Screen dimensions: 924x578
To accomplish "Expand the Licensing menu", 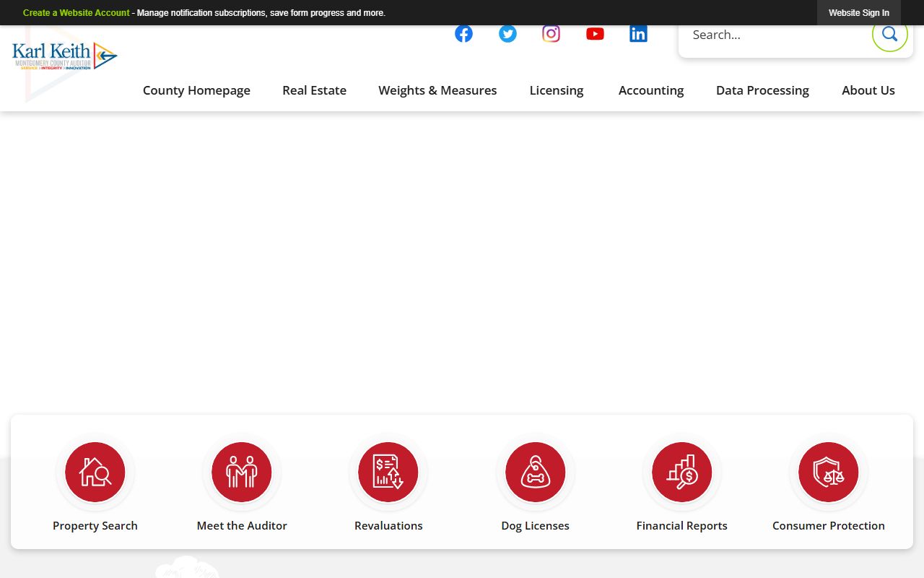I will tap(556, 90).
